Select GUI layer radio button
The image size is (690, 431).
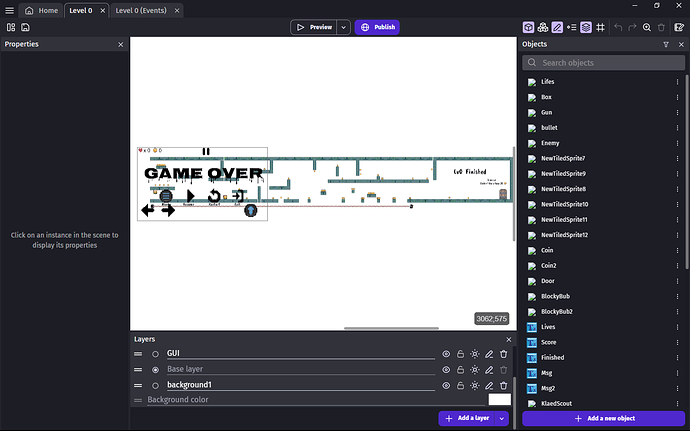pos(155,354)
